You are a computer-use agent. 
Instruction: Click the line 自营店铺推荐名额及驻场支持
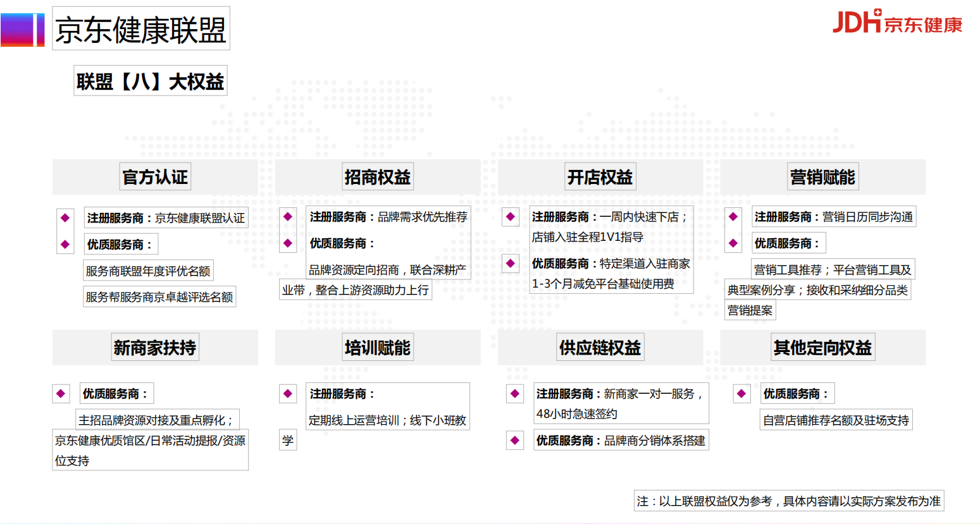(836, 420)
